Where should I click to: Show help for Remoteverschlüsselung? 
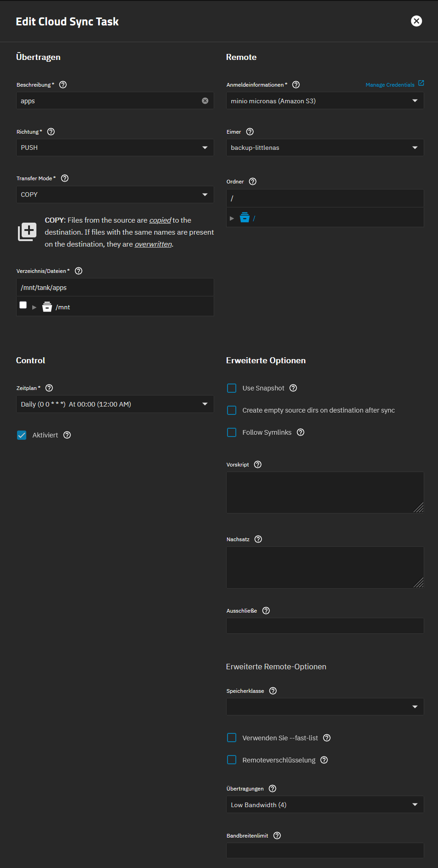pos(324,760)
